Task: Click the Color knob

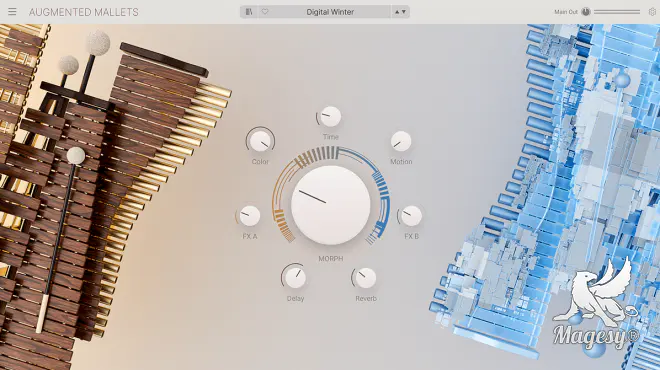Action: [x=260, y=141]
